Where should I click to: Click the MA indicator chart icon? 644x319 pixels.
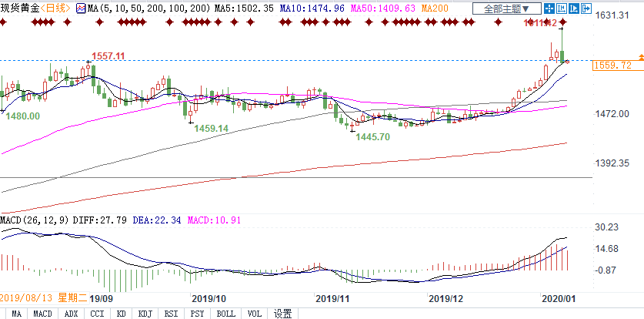pyautogui.click(x=81, y=8)
